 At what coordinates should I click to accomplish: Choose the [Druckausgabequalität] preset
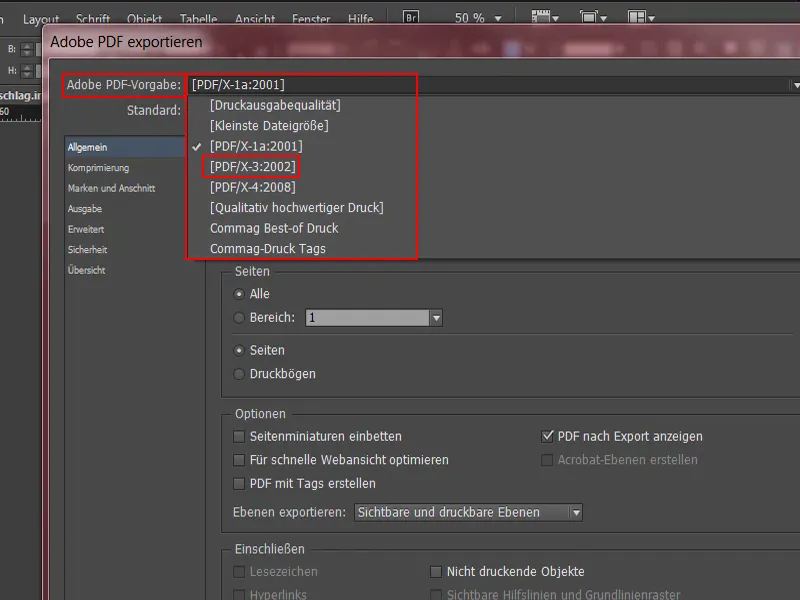click(276, 105)
